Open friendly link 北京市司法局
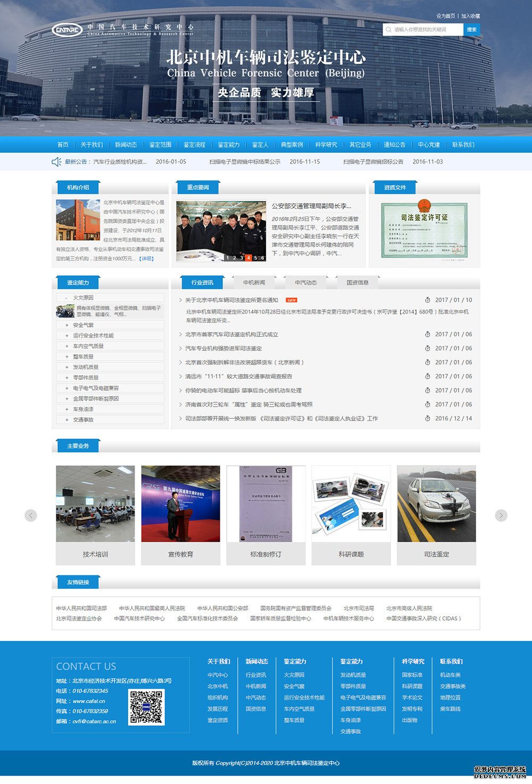The width and height of the screenshot is (532, 784). [x=359, y=608]
